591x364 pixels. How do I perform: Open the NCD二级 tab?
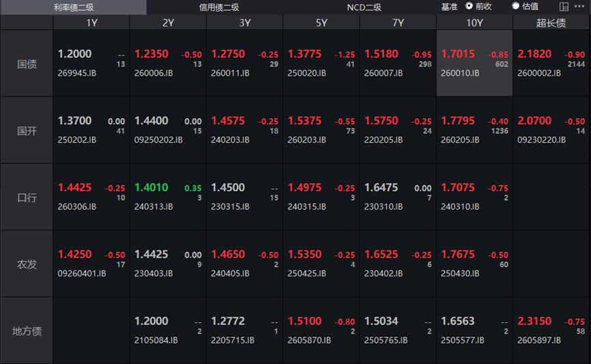tap(364, 7)
